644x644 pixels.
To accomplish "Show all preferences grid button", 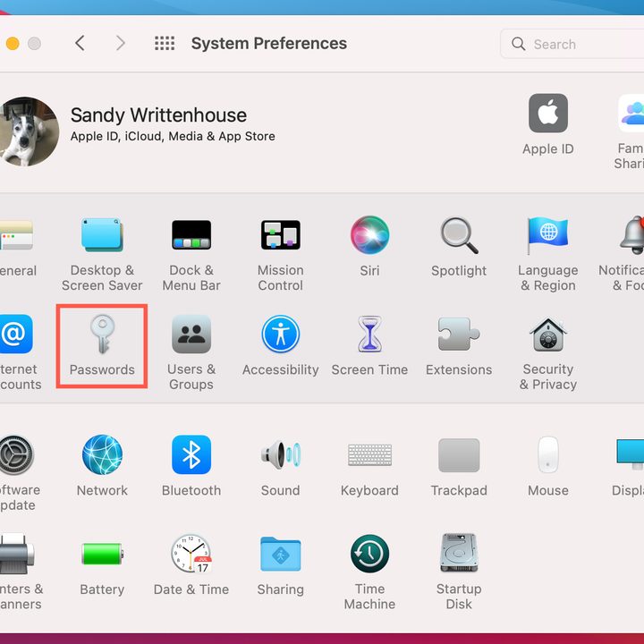I will tap(165, 43).
